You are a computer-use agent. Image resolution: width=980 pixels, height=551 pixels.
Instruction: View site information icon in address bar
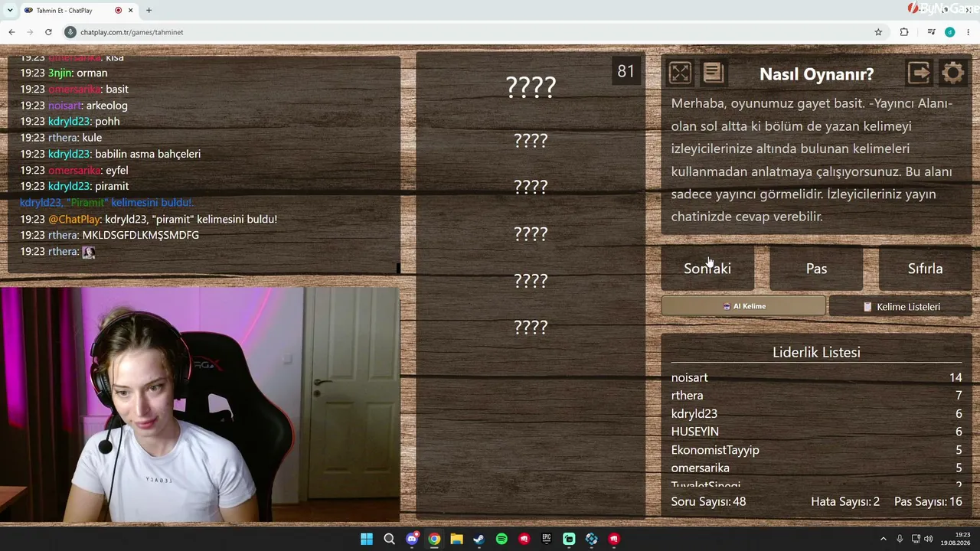pos(70,32)
